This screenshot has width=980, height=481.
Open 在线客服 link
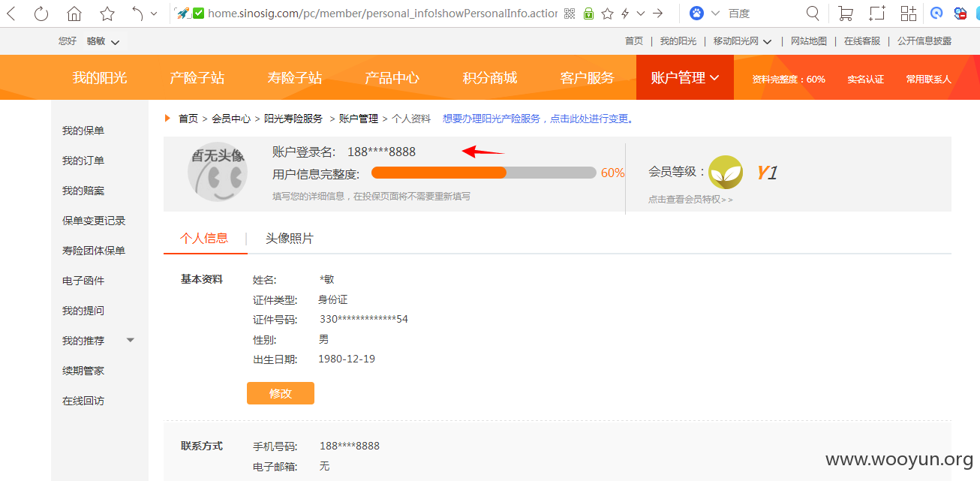(862, 41)
